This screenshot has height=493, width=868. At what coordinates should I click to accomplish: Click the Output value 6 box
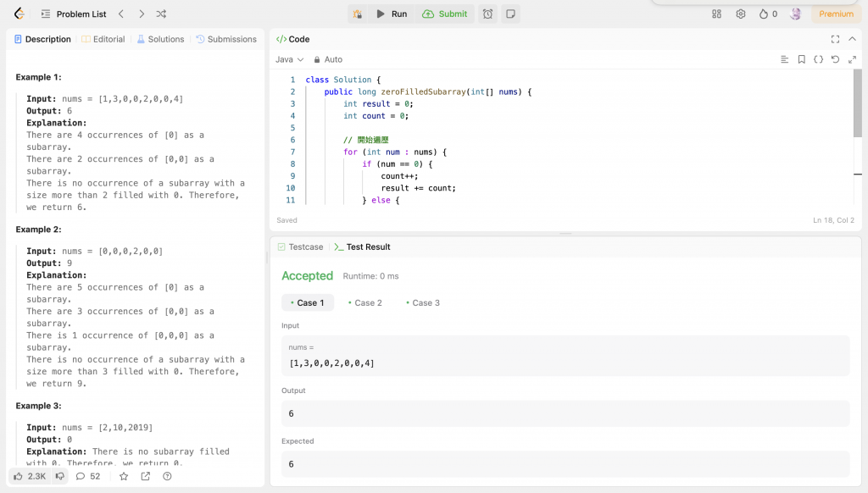(565, 413)
